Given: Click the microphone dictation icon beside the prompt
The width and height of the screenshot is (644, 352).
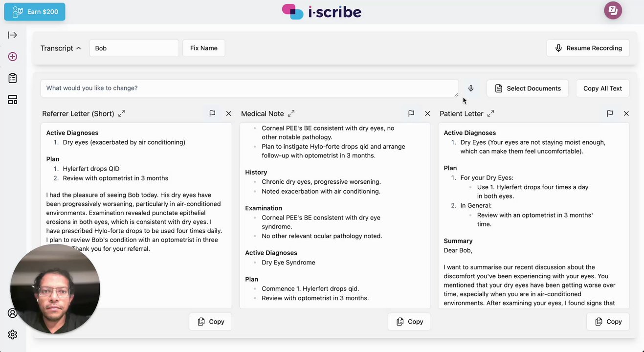Looking at the screenshot, I should [471, 88].
